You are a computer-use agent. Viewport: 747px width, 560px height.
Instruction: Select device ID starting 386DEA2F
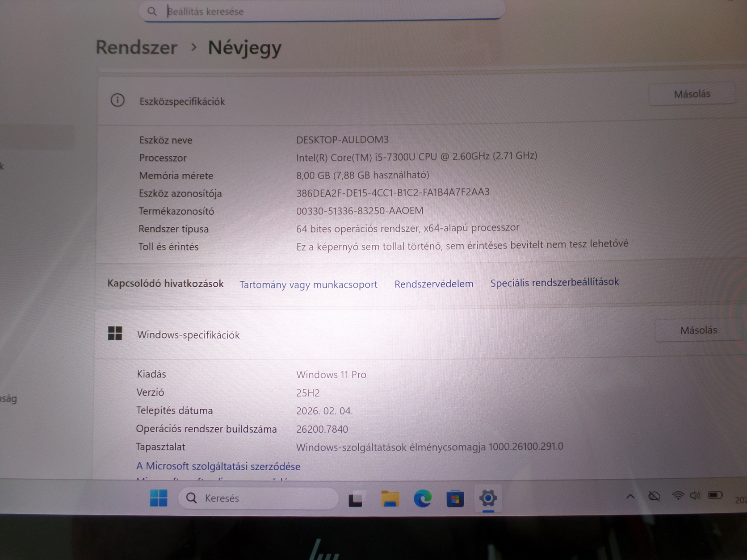point(393,192)
